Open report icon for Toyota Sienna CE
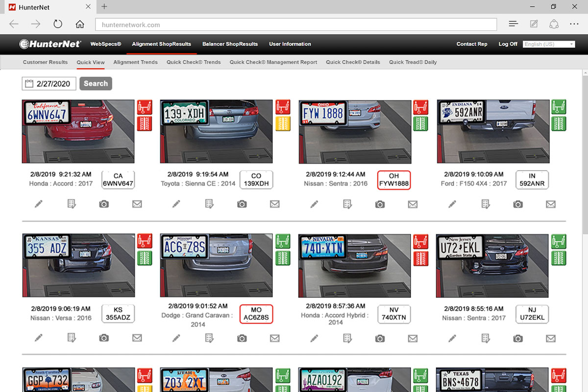The image size is (588, 392). [x=209, y=204]
